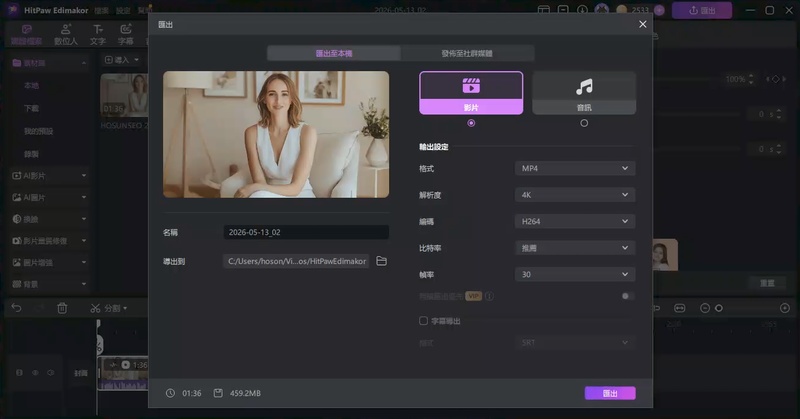
Task: Expand the 影片畫質修復 sidebar section
Action: (x=49, y=240)
